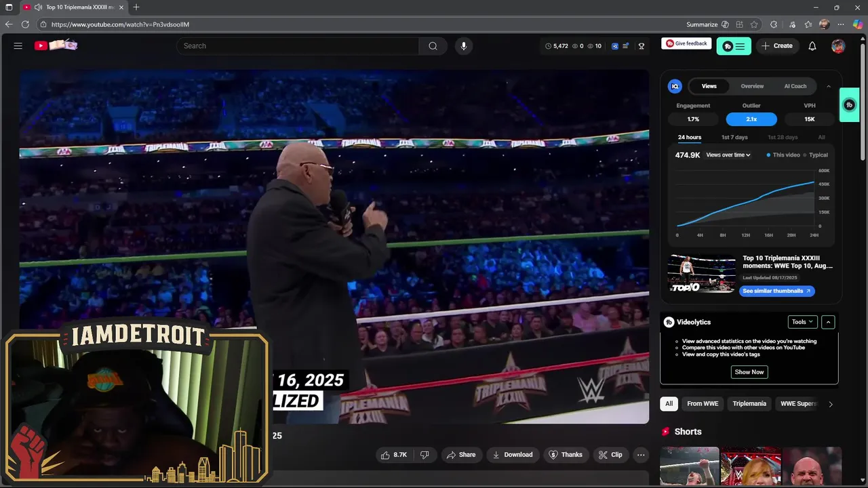Click the vidIQ logo in the stats panel
Image resolution: width=868 pixels, height=488 pixels.
tap(675, 86)
